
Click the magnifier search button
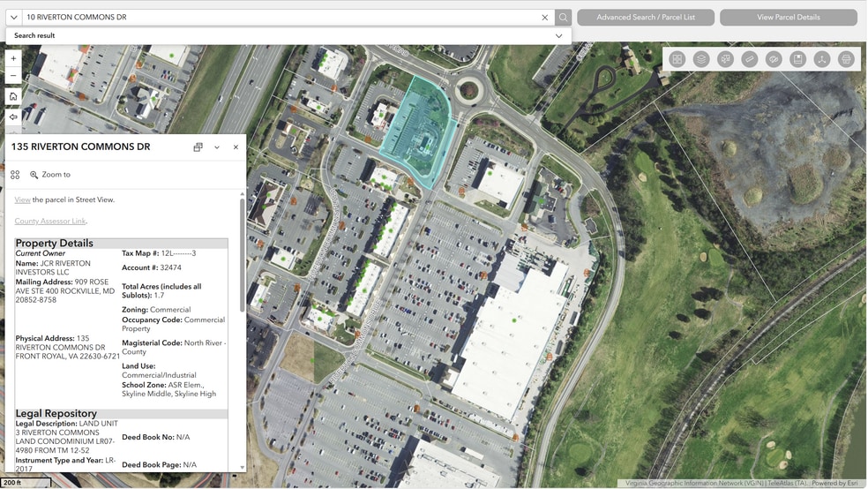tap(563, 17)
